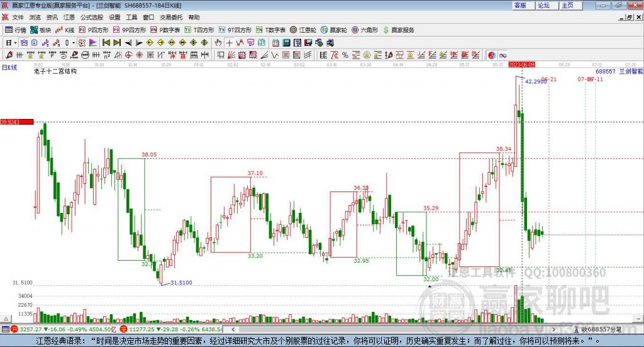The height and width of the screenshot is (347, 644).
Task: Click the black left arrow icon
Action: 128,43
